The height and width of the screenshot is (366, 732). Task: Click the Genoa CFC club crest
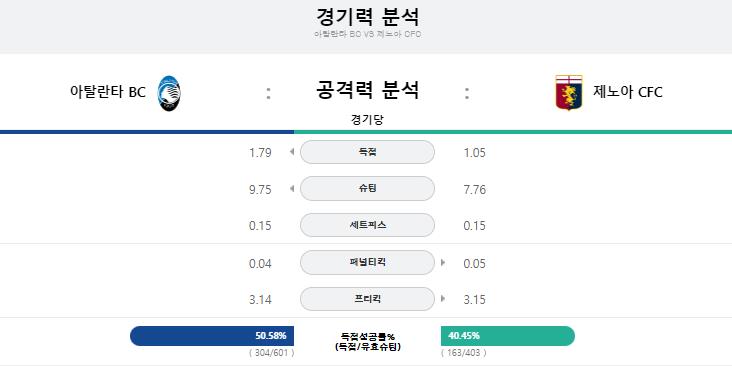tap(569, 92)
